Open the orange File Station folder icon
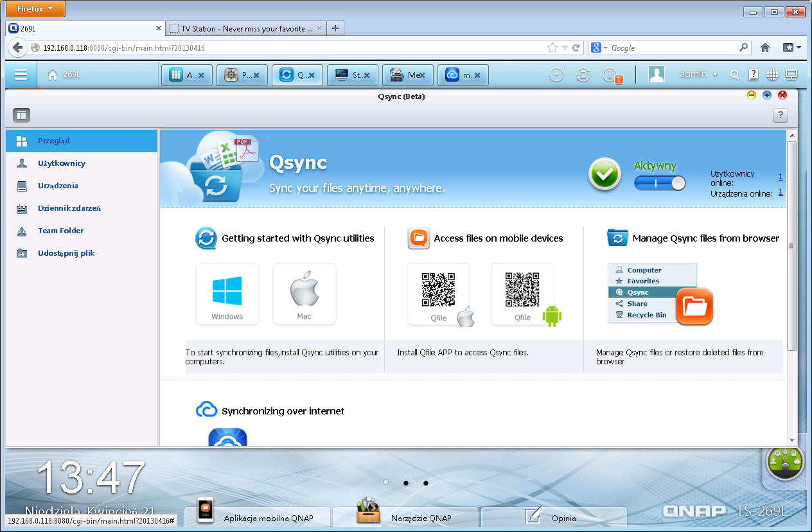This screenshot has width=812, height=532. [694, 306]
